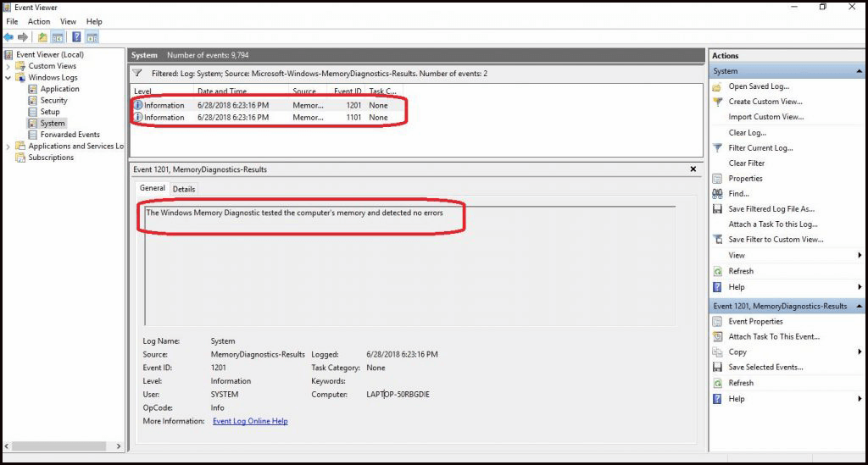Image resolution: width=868 pixels, height=465 pixels.
Task: Open the Action menu
Action: (39, 21)
